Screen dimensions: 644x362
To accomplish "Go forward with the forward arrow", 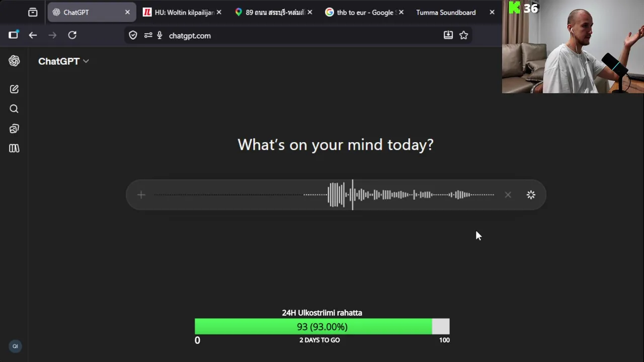I will (x=52, y=35).
